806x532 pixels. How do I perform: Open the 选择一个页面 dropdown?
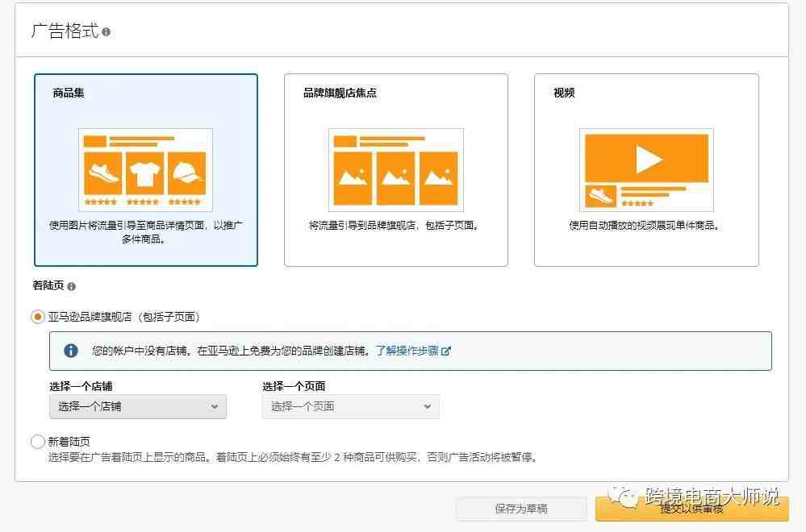point(351,407)
